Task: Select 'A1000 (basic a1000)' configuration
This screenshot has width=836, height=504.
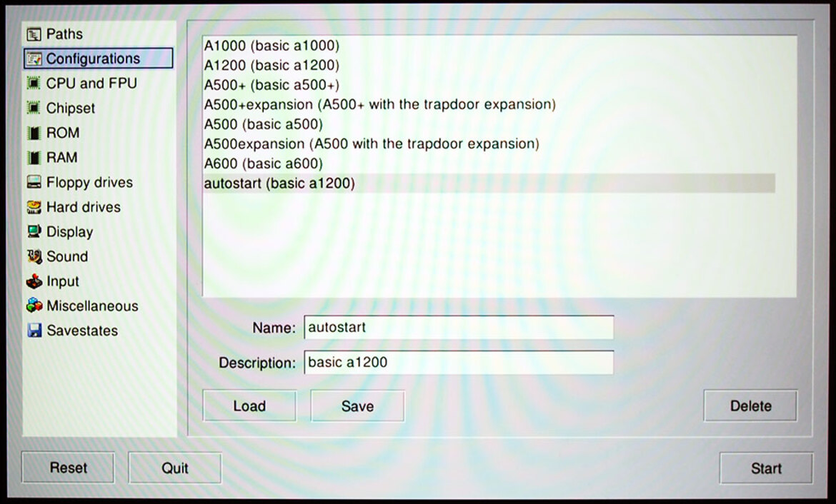Action: (489, 46)
